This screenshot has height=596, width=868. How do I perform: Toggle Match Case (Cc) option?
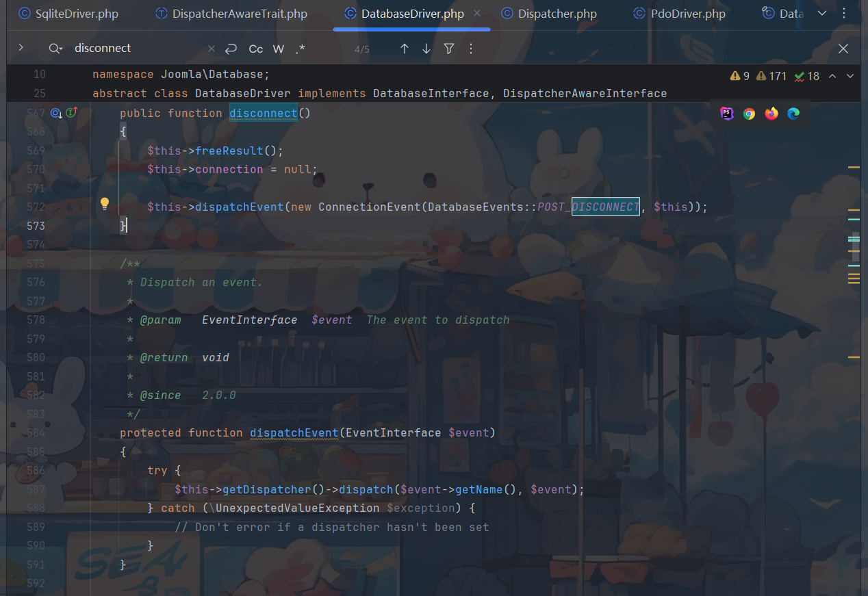coord(255,49)
